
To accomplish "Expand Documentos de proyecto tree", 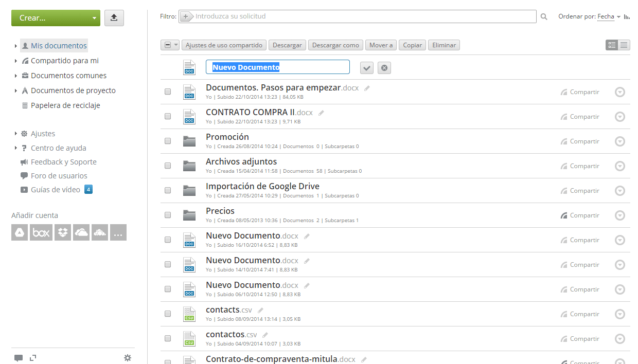I will (x=16, y=90).
